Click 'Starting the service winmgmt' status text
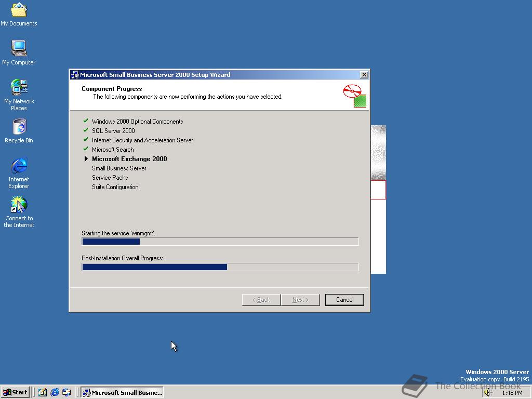The width and height of the screenshot is (532, 399). point(118,233)
